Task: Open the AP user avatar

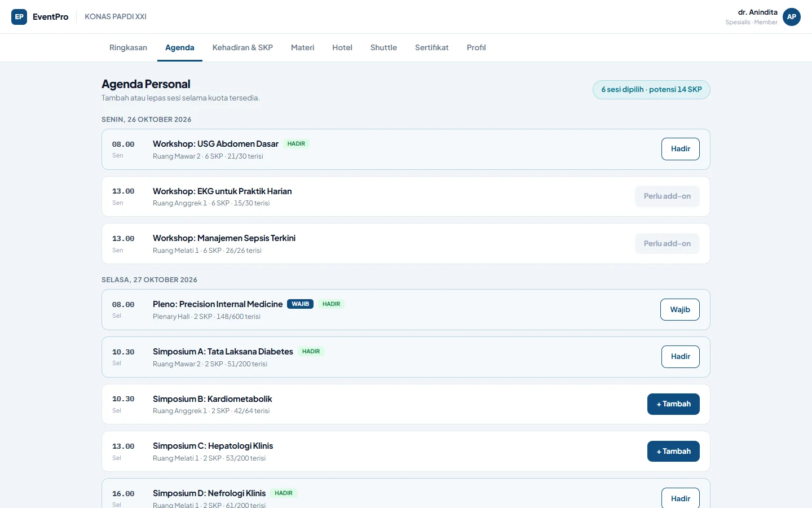Action: (x=792, y=17)
